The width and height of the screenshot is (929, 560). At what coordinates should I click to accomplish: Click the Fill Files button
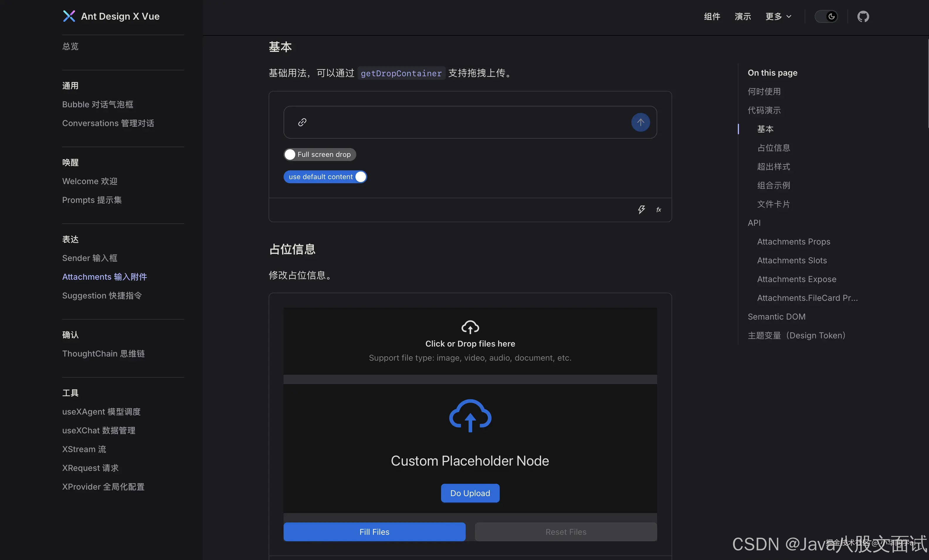(374, 532)
